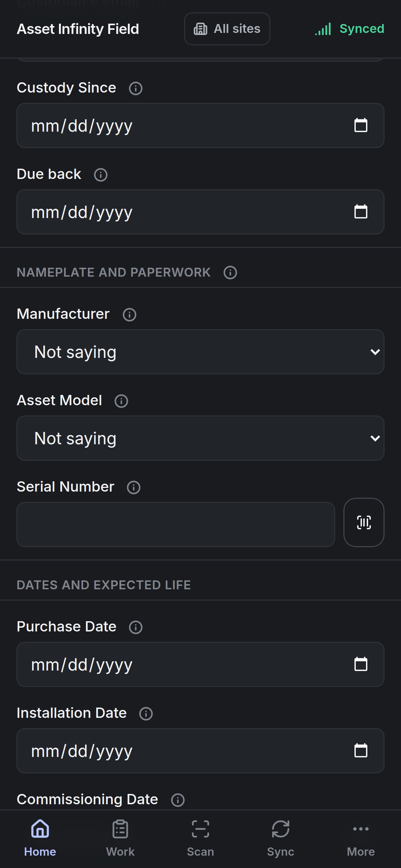Click the Commissioning Date label text
The height and width of the screenshot is (868, 401).
coord(87,799)
